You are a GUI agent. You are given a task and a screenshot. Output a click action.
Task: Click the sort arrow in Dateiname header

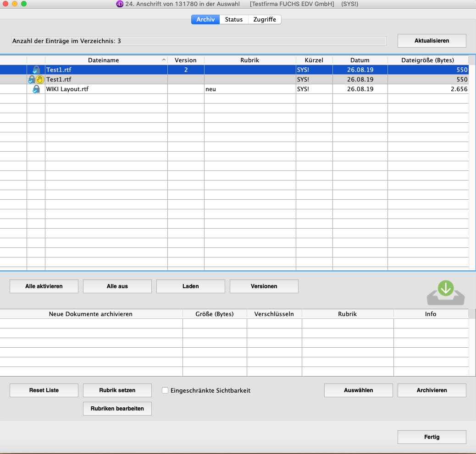164,60
